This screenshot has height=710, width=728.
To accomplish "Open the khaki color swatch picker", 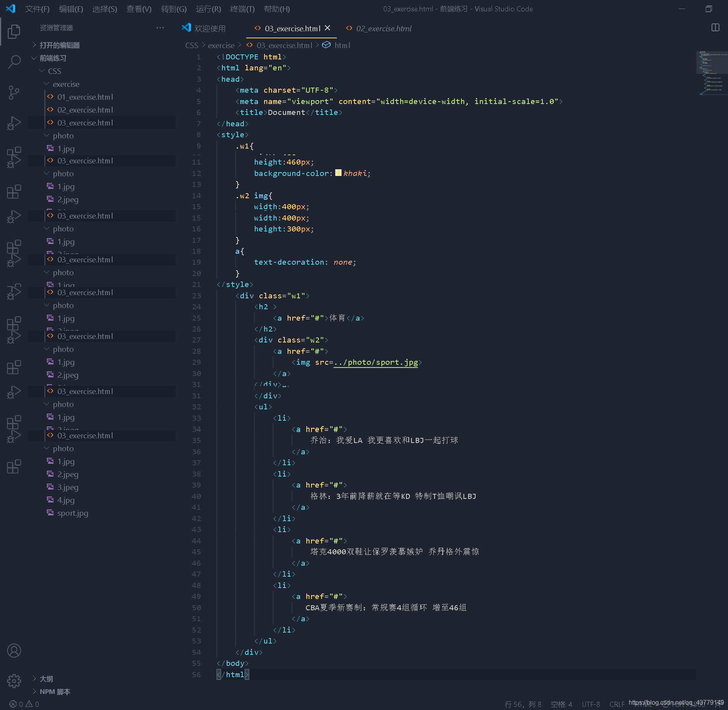I will coord(338,173).
